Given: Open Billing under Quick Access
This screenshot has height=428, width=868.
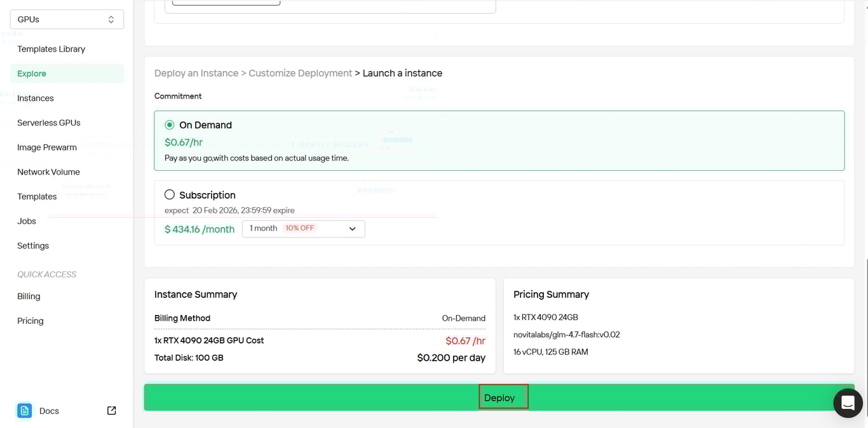Looking at the screenshot, I should (29, 297).
